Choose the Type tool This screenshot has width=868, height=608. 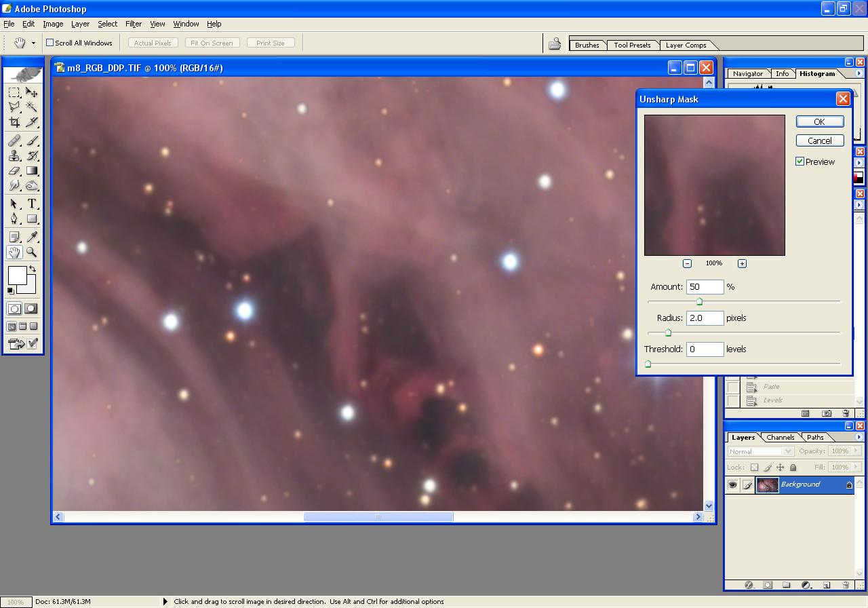click(32, 204)
